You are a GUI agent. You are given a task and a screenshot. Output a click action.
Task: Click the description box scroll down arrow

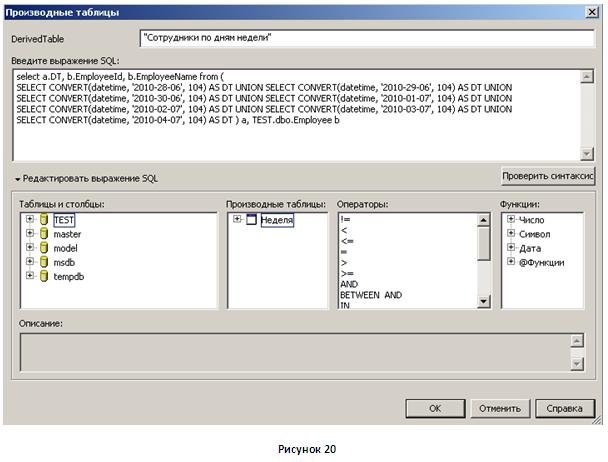577,364
